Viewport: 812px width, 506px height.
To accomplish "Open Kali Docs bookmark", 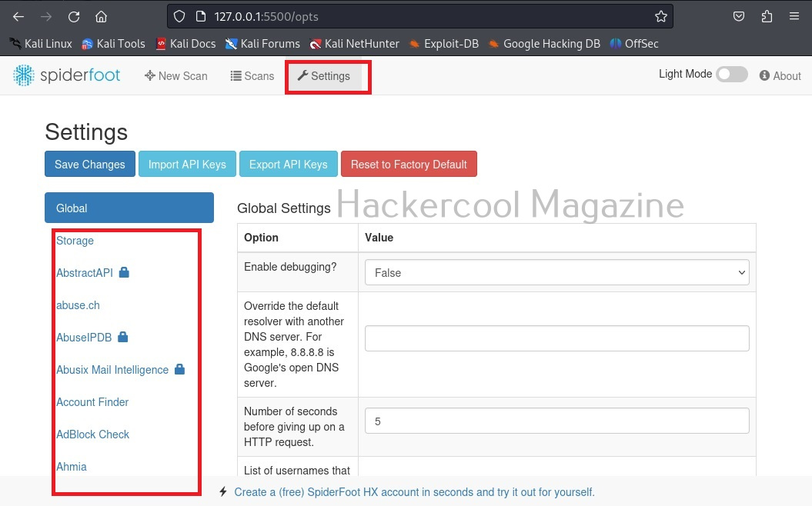I will pyautogui.click(x=186, y=44).
